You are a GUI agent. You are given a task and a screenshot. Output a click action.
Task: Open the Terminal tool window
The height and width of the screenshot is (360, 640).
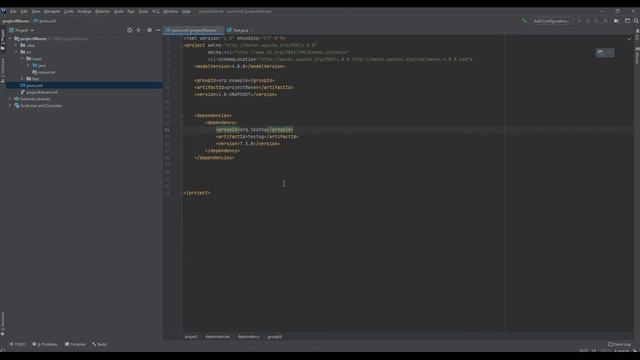coord(75,344)
